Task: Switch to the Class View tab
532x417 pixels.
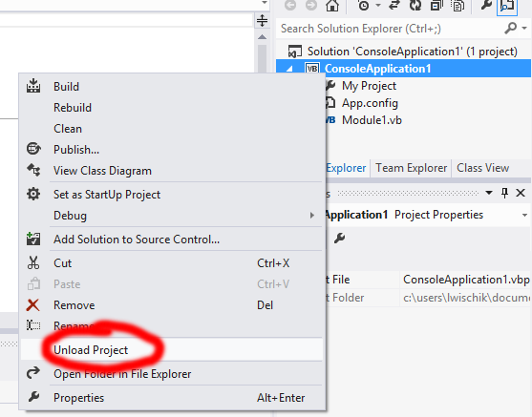Action: tap(482, 168)
